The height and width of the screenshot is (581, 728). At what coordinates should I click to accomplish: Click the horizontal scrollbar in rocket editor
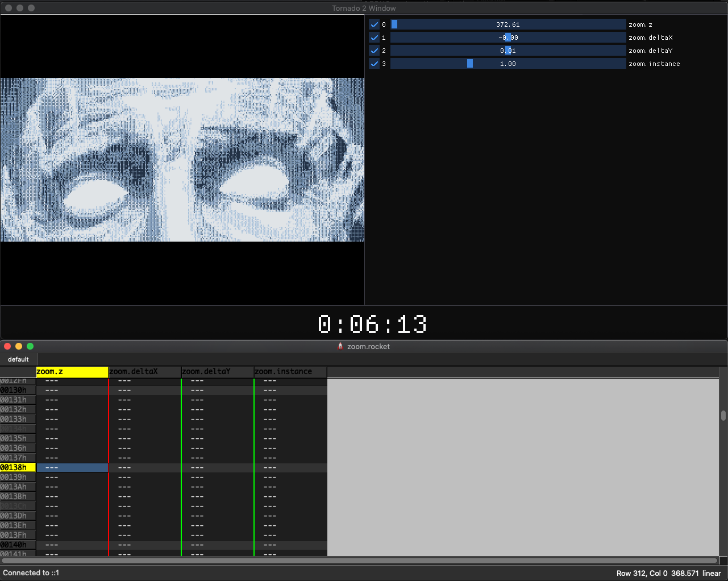pos(359,561)
